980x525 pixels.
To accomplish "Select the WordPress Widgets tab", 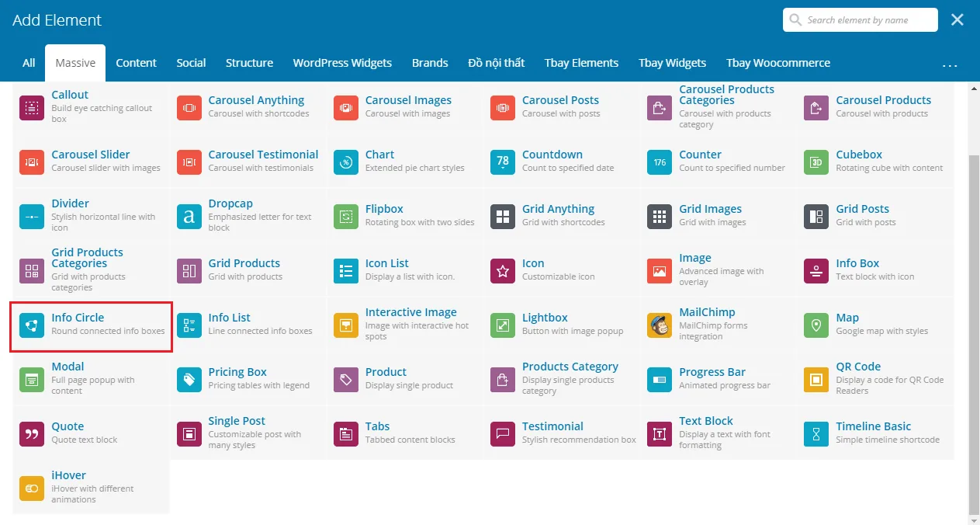I will click(342, 63).
